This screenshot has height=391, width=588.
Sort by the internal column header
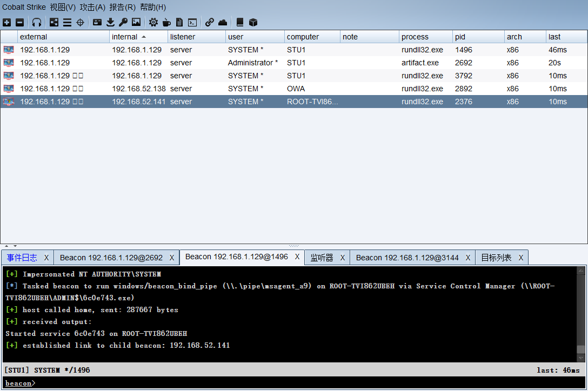tap(138, 37)
